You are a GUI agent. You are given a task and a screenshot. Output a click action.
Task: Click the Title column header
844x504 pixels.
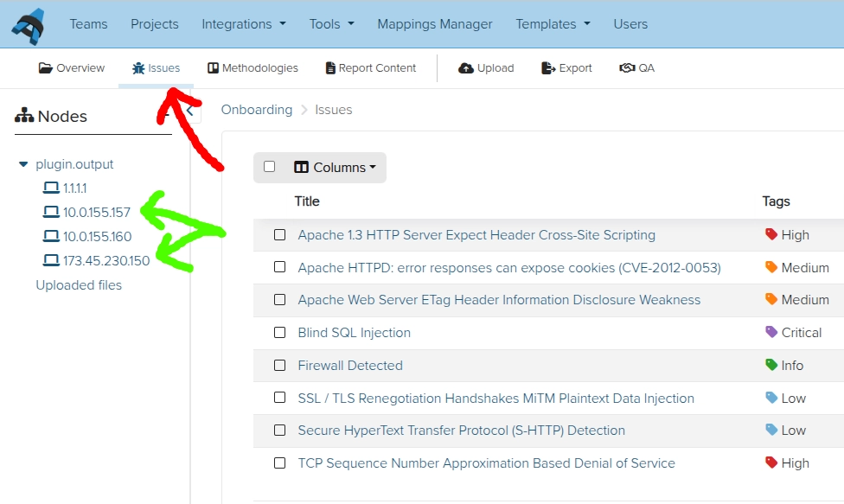coord(307,201)
